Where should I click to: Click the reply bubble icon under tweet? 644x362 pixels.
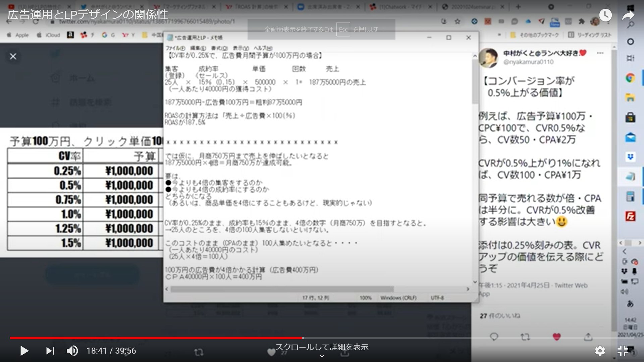pyautogui.click(x=494, y=337)
